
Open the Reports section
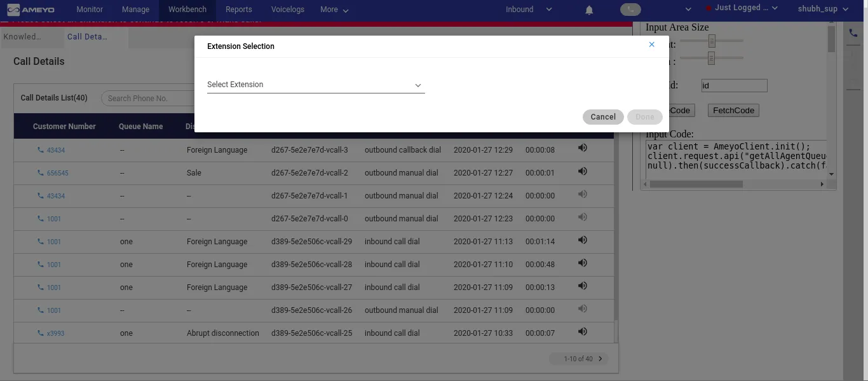click(239, 10)
